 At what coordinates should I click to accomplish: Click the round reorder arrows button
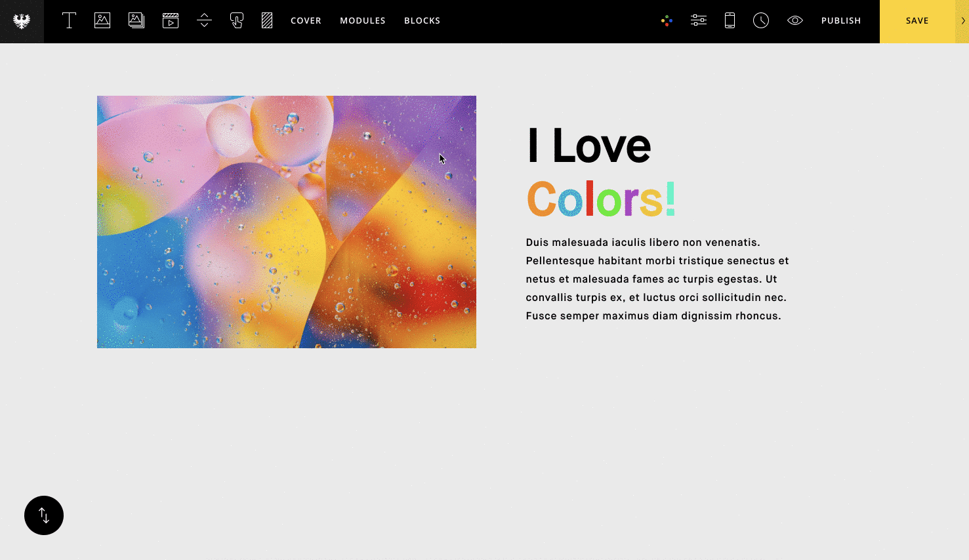44,515
